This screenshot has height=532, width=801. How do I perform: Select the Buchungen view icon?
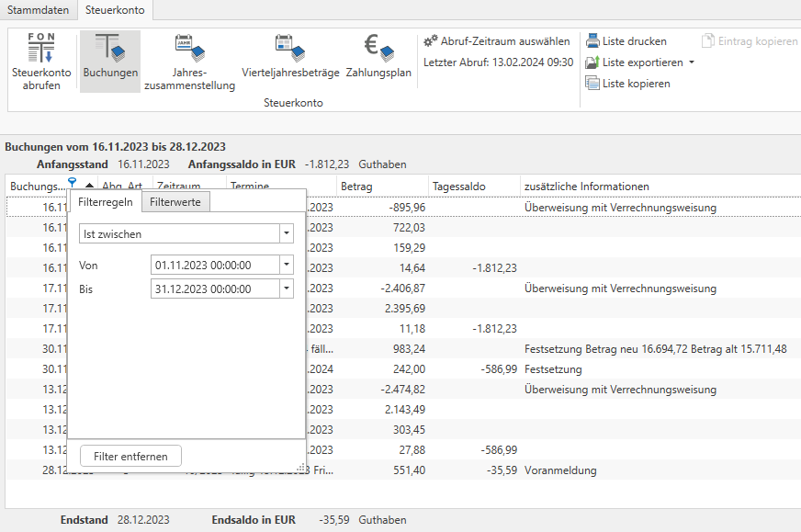coord(110,48)
